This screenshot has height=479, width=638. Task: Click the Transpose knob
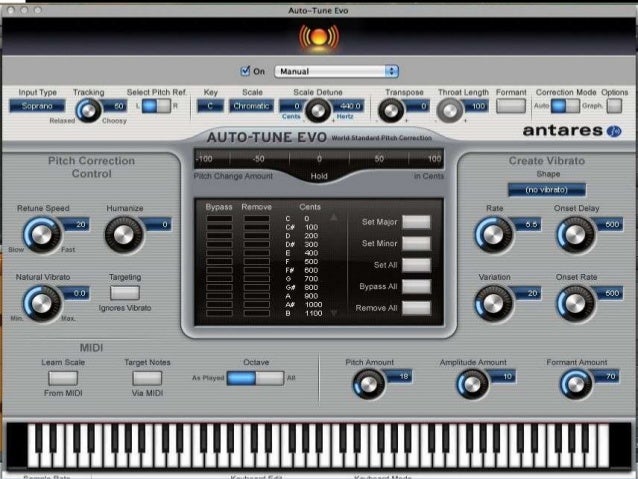391,110
